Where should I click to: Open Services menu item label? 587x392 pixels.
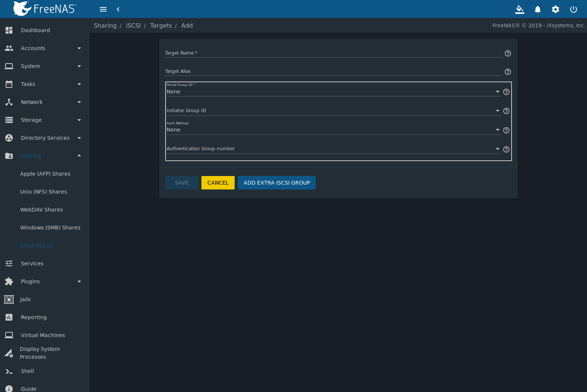32,263
